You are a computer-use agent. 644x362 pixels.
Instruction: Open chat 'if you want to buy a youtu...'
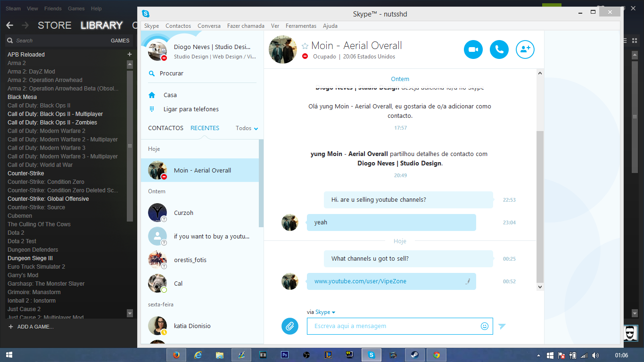(x=200, y=236)
